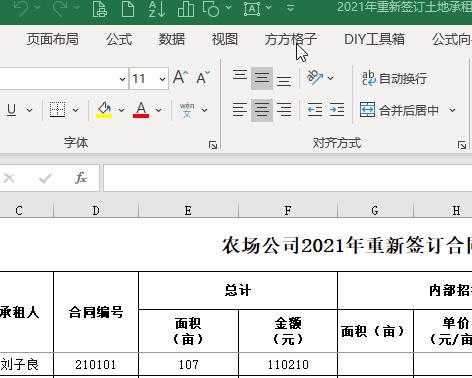
Task: Click the shapes icon in quick access toolbar
Action: coord(211,9)
